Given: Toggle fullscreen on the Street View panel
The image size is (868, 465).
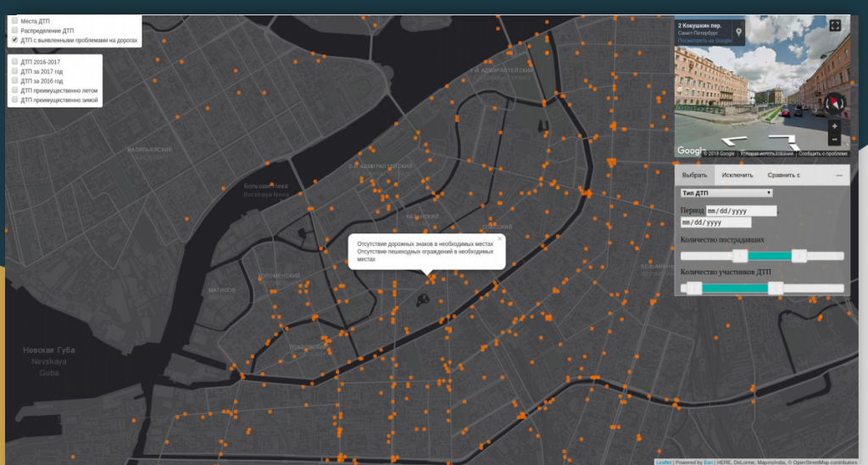Looking at the screenshot, I should [835, 25].
